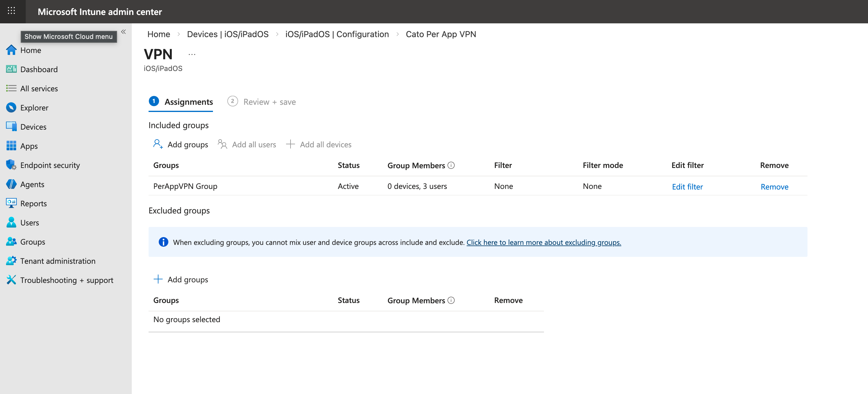
Task: Open the learn more about excluding groups link
Action: [544, 243]
